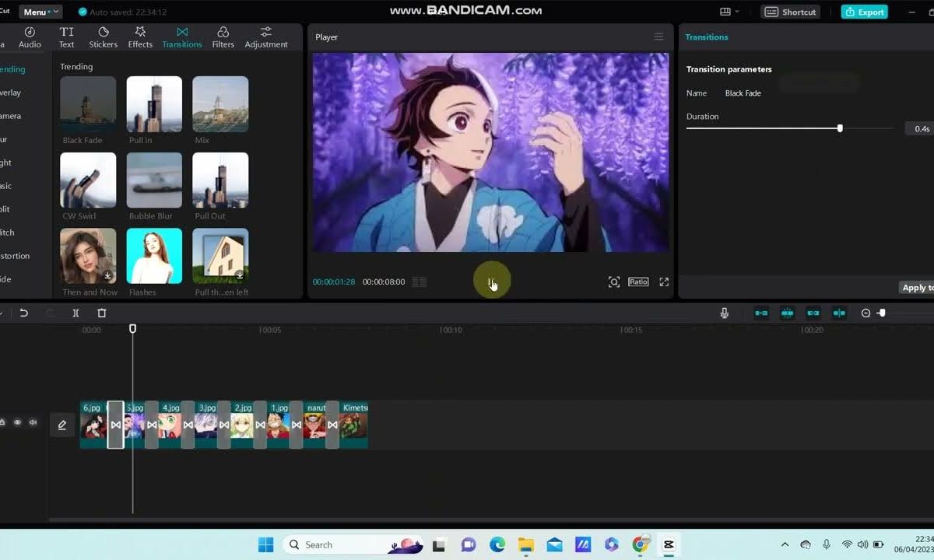Image resolution: width=934 pixels, height=560 pixels.
Task: Switch to the Audio tab
Action: click(x=30, y=37)
